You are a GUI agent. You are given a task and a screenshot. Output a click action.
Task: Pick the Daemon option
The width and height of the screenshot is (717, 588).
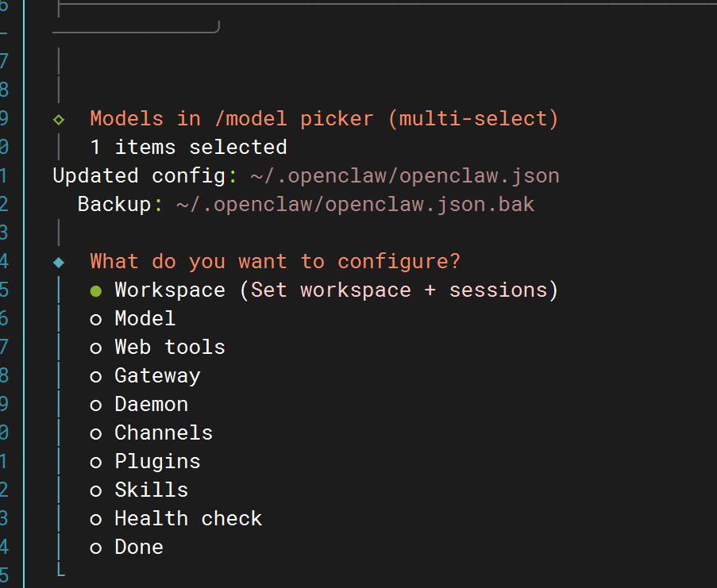138,405
